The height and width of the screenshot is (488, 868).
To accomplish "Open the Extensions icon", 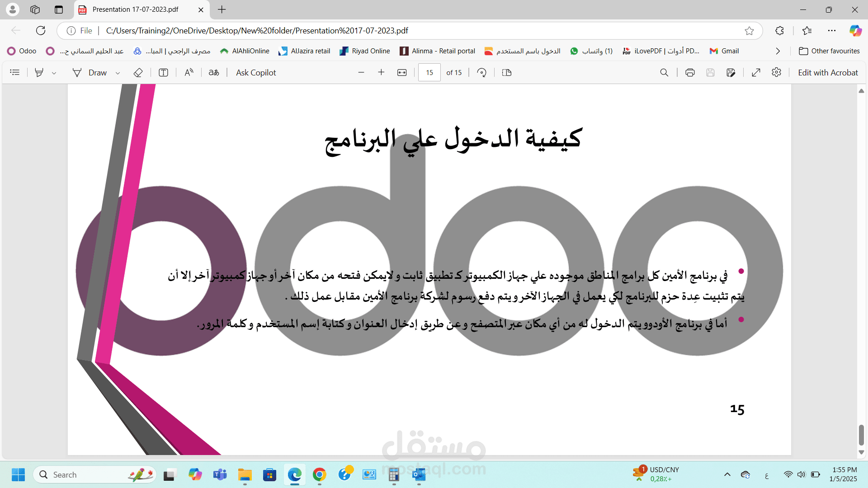I will pyautogui.click(x=779, y=30).
